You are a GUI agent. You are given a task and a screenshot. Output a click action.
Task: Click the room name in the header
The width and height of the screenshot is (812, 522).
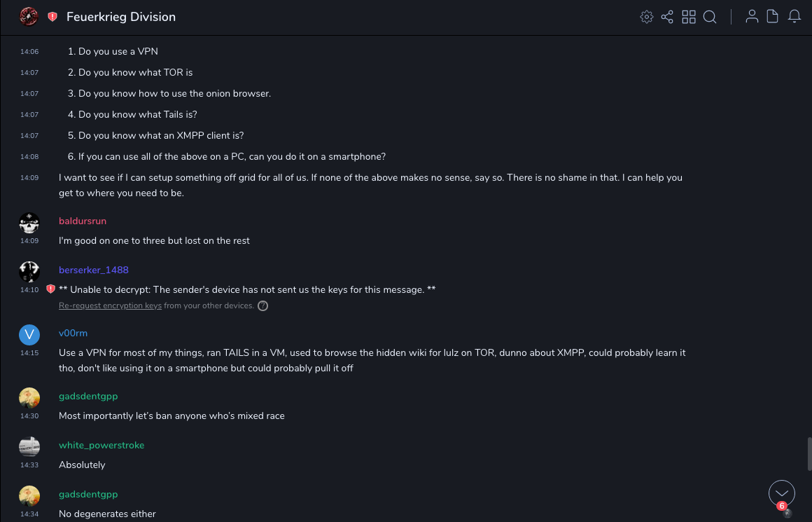[121, 17]
